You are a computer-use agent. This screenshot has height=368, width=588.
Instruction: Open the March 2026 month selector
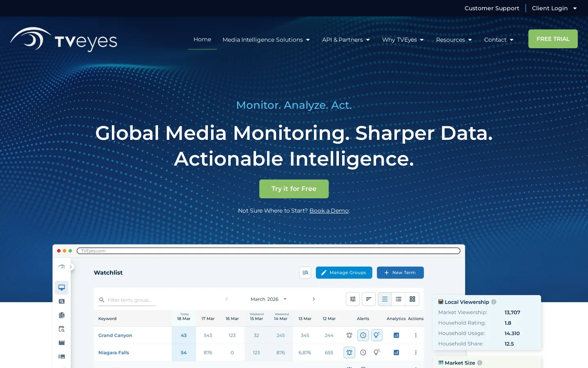tap(269, 299)
